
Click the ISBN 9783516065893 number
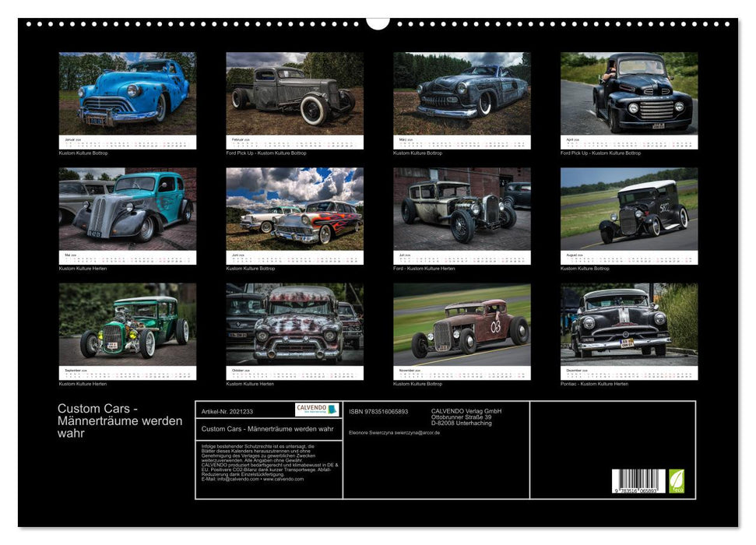[378, 412]
